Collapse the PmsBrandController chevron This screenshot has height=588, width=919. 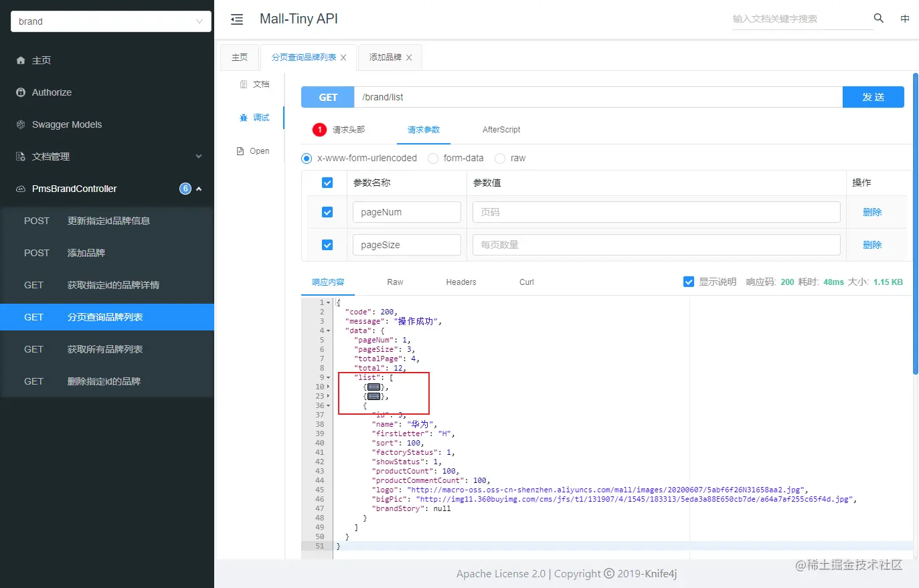(199, 189)
